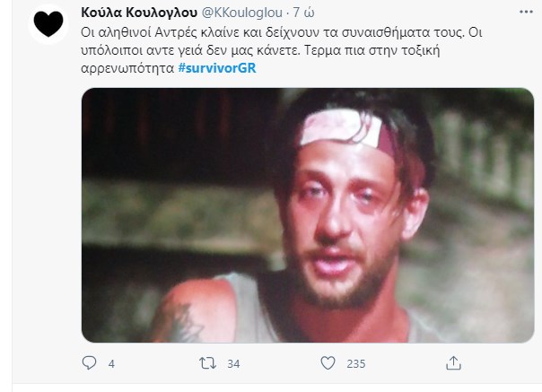Click the word αρρενωπότητα in the tweet

point(127,68)
